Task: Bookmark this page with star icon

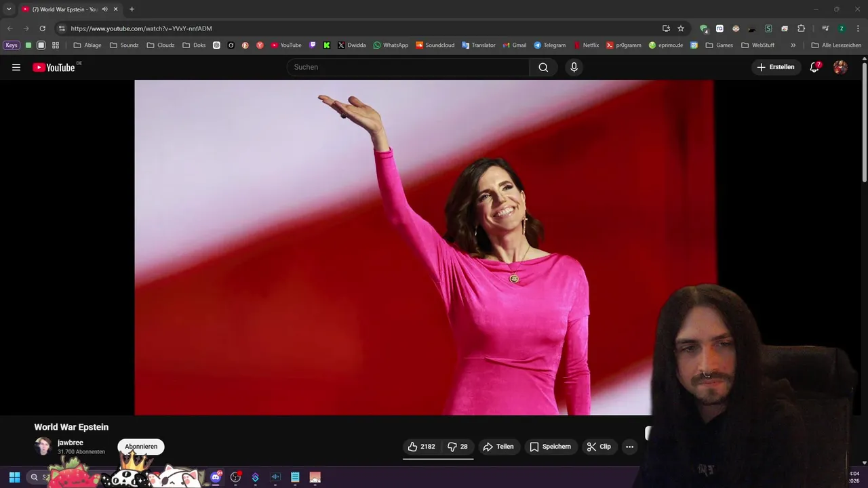Action: tap(681, 28)
